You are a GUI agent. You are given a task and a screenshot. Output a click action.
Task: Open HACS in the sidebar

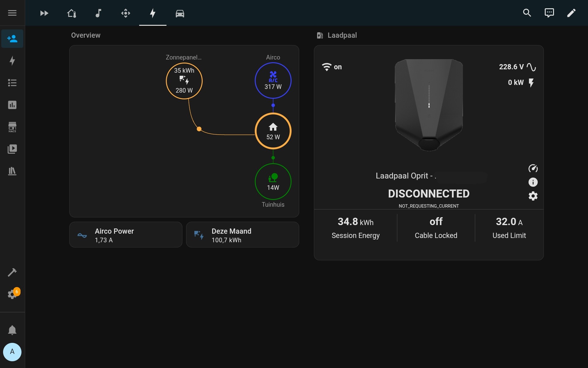12,127
